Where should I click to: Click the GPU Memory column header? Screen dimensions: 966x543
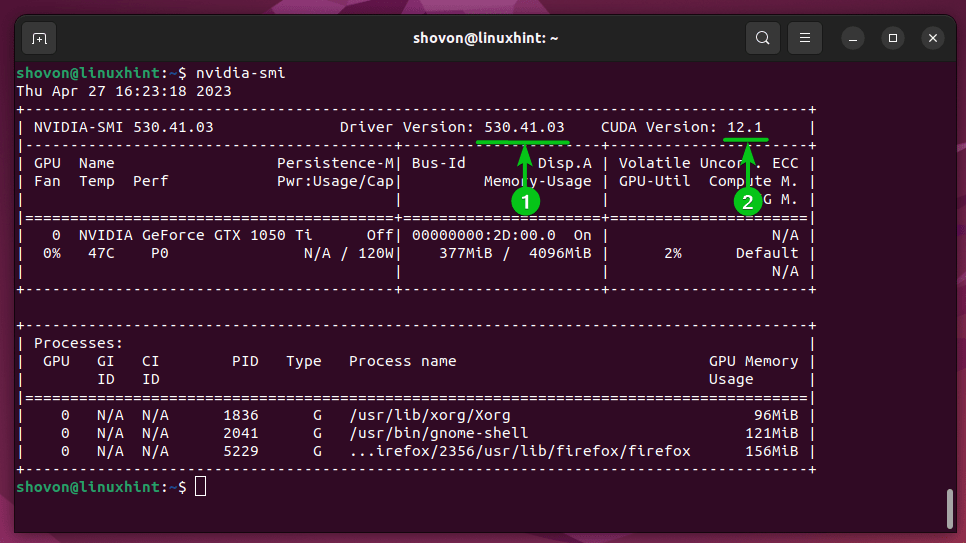click(753, 361)
